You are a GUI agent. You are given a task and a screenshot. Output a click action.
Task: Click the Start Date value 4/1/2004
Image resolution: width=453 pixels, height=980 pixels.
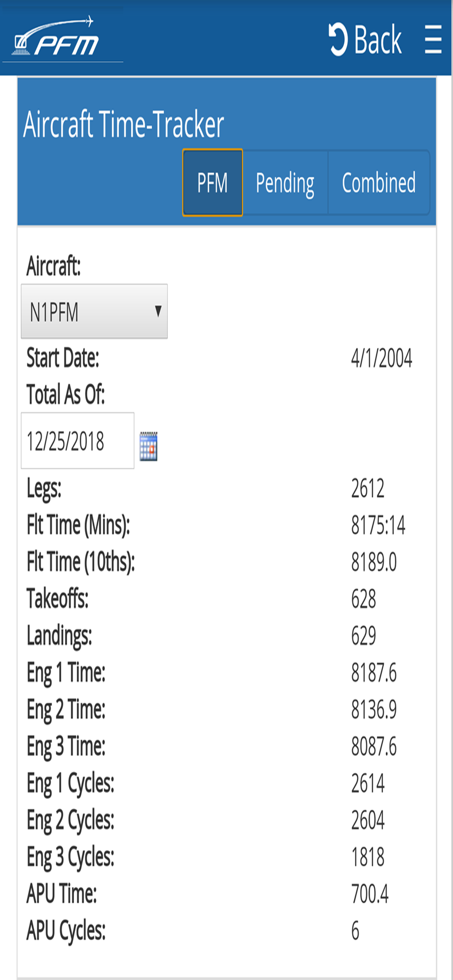382,358
